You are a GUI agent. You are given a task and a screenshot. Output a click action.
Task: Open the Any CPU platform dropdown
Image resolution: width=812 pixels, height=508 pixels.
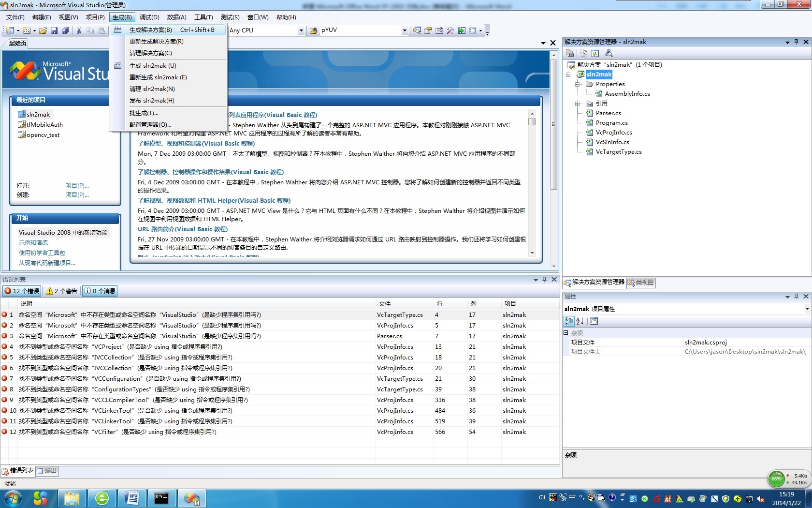point(301,30)
